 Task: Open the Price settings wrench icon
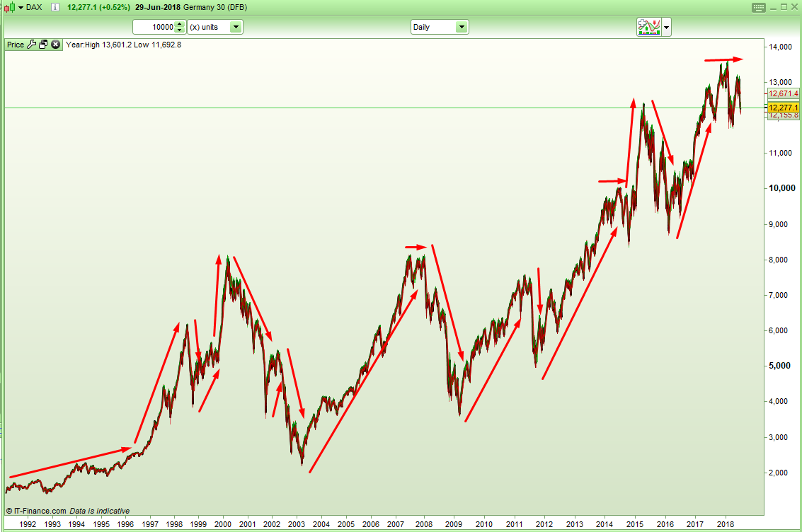coord(31,45)
